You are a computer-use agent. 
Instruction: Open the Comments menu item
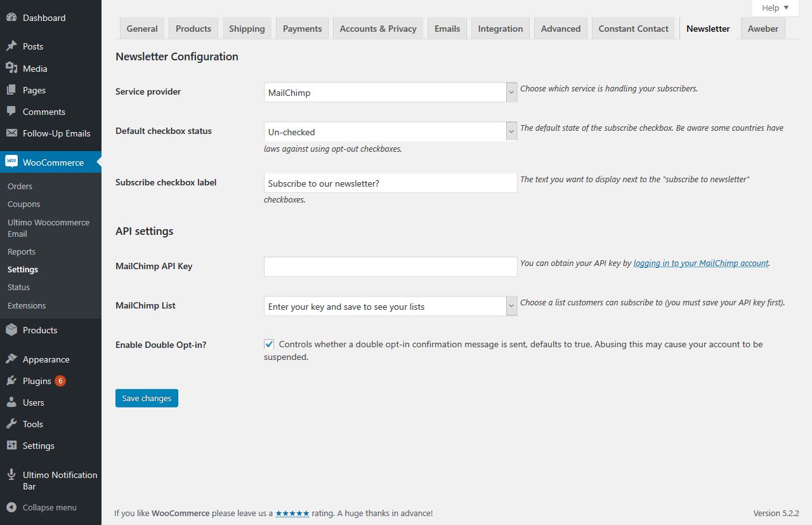[x=51, y=111]
